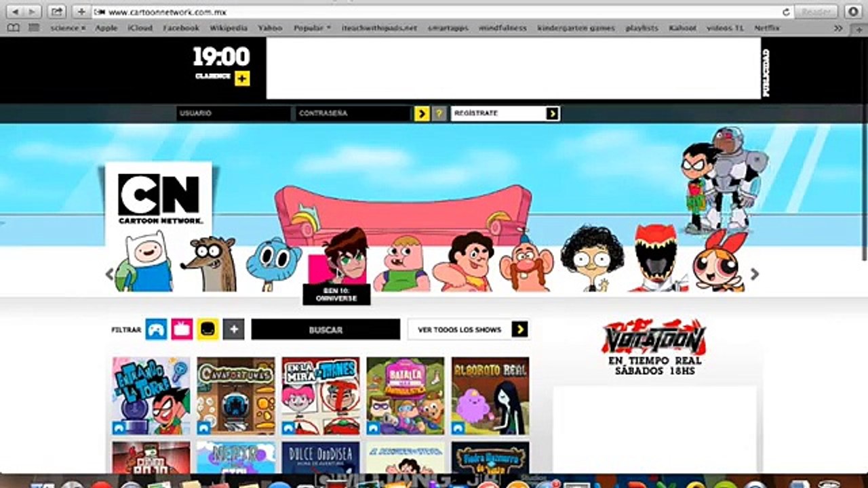This screenshot has height=488, width=868.
Task: Click the forgot password question mark
Action: pyautogui.click(x=439, y=113)
